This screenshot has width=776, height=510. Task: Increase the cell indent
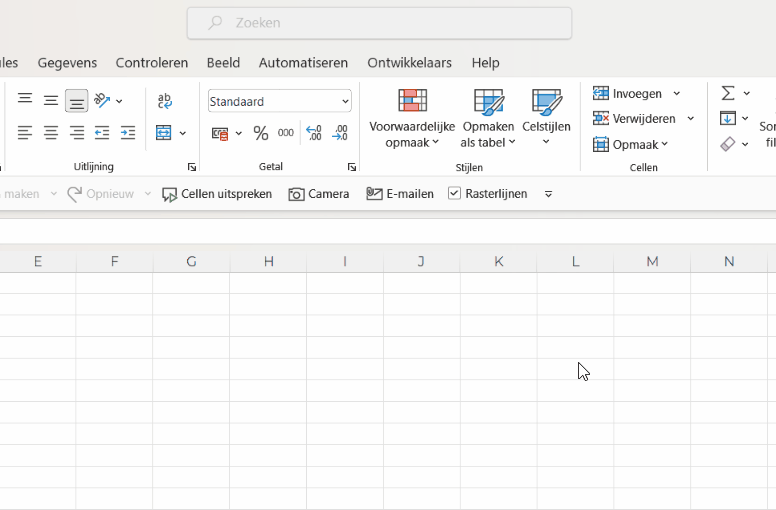(128, 133)
